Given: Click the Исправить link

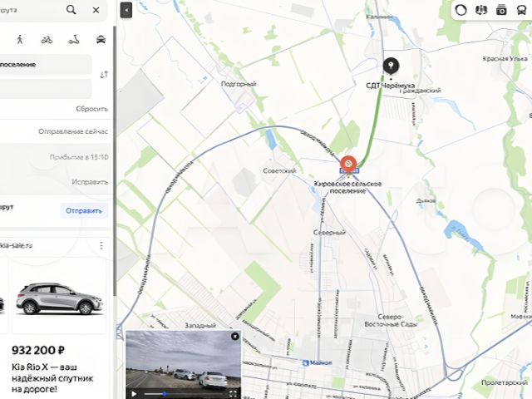Looking at the screenshot, I should (90, 182).
